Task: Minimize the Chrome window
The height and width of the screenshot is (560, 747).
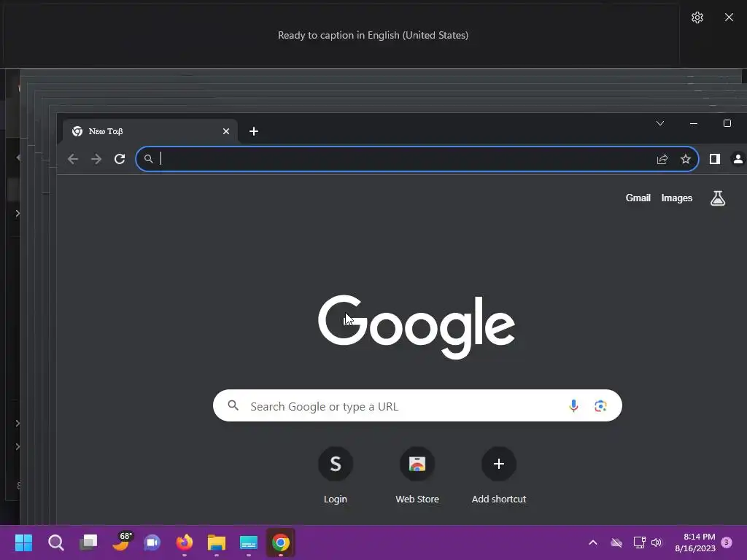Action: click(694, 123)
